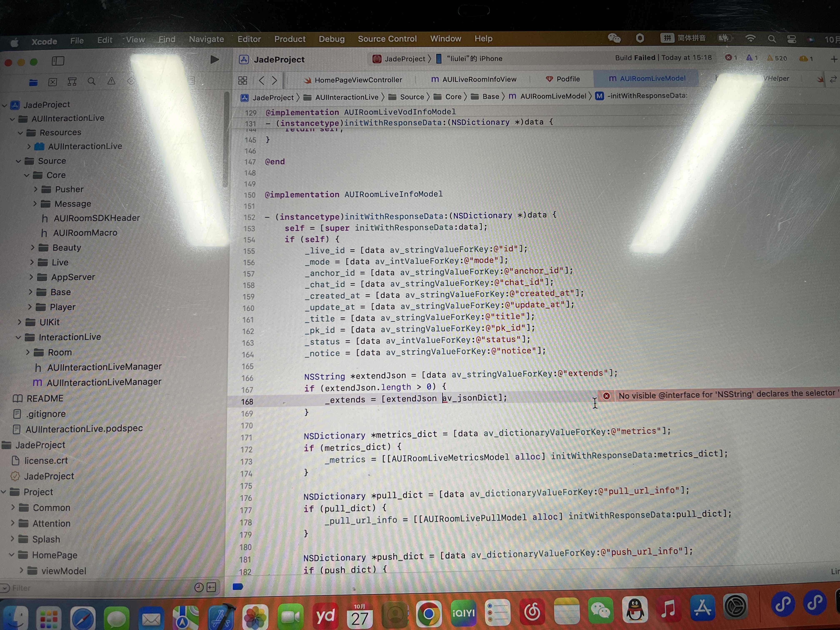840x630 pixels.
Task: Switch to the HomePageViewController tab
Action: point(353,80)
